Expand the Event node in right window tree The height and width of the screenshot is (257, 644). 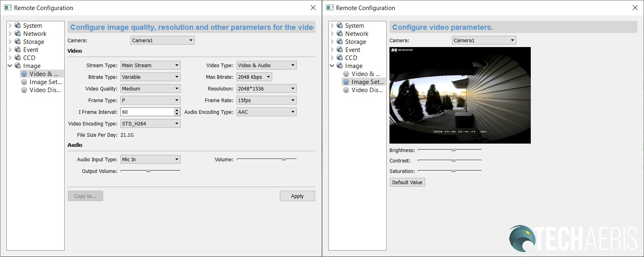pos(332,49)
